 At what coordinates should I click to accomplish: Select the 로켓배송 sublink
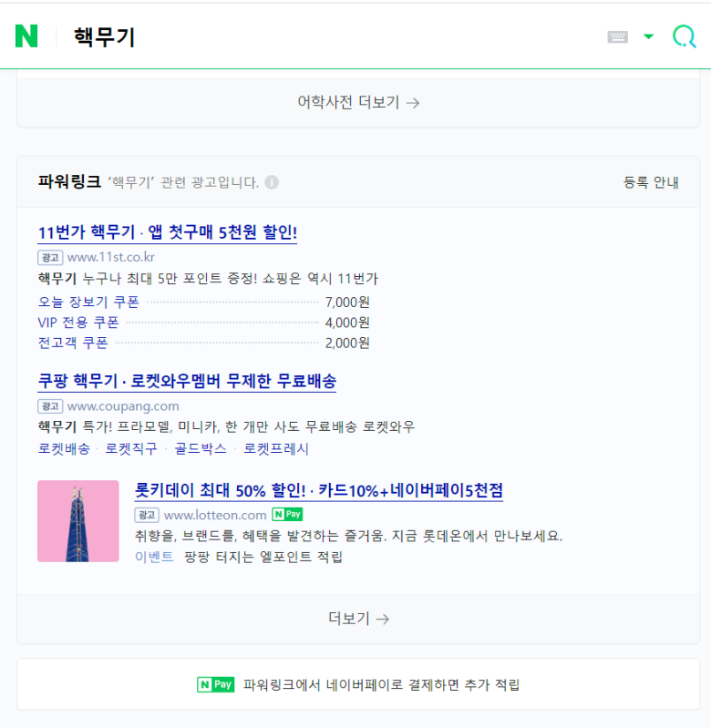coord(64,448)
